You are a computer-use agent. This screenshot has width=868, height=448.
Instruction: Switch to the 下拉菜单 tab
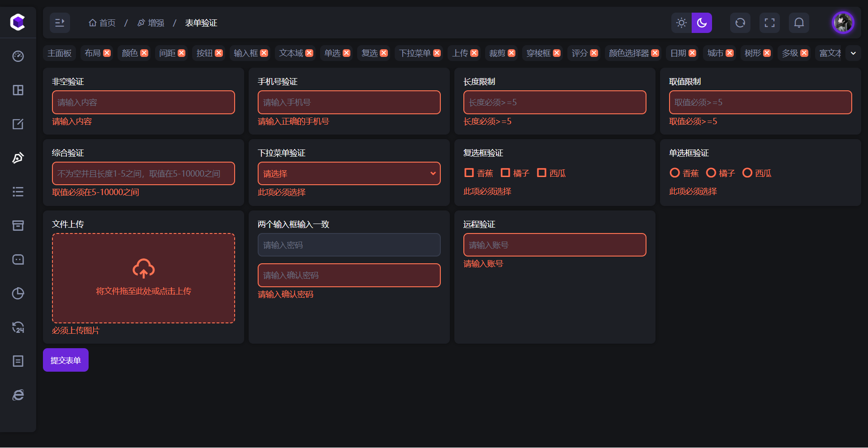(415, 53)
